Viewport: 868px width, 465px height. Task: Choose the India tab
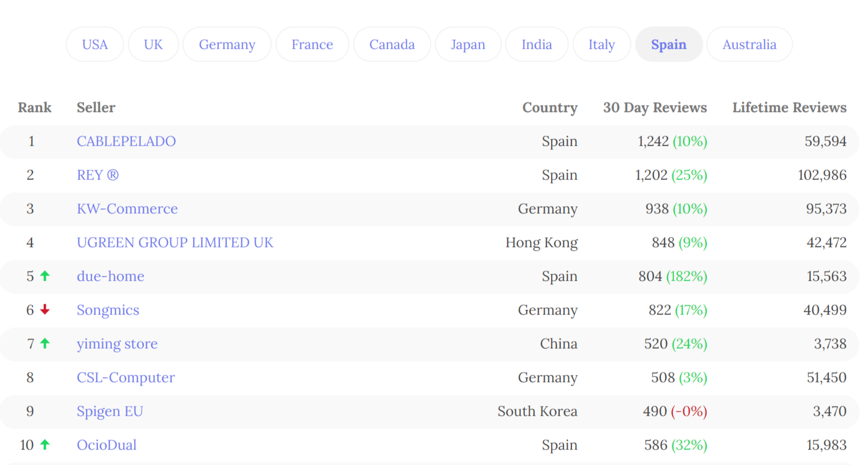(537, 44)
